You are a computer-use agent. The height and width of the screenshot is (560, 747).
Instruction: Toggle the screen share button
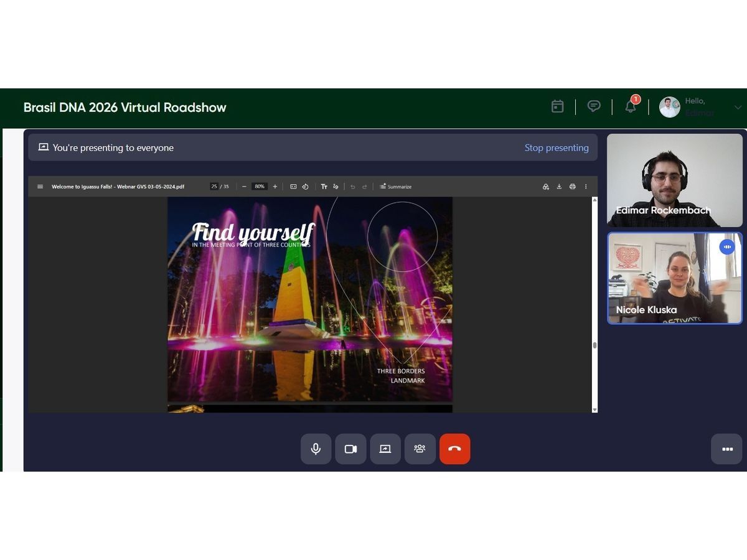[x=385, y=449]
